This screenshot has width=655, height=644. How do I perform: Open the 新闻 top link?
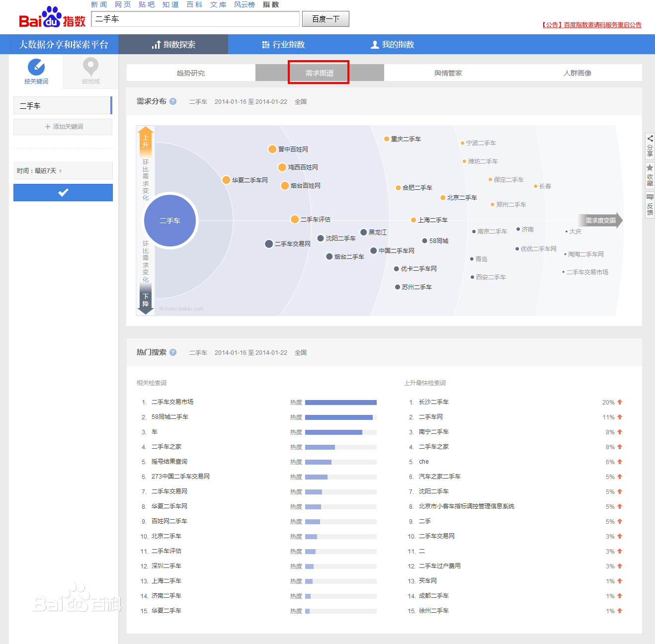[99, 4]
